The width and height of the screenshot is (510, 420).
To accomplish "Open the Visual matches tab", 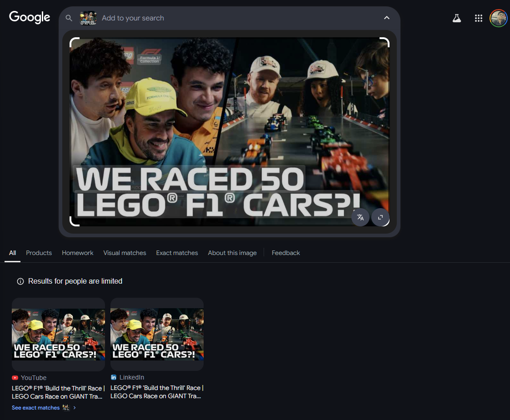I will click(x=125, y=253).
